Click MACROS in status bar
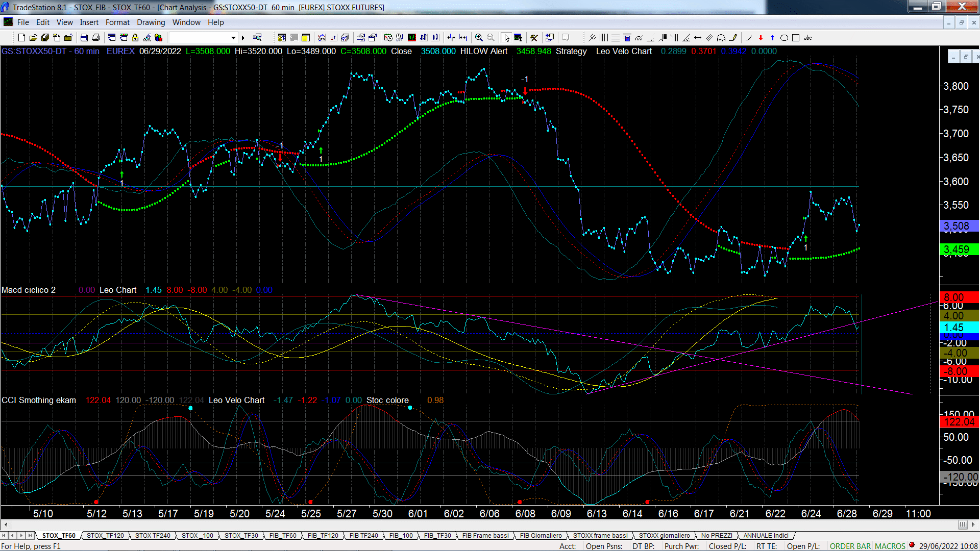980x551 pixels. [x=890, y=546]
